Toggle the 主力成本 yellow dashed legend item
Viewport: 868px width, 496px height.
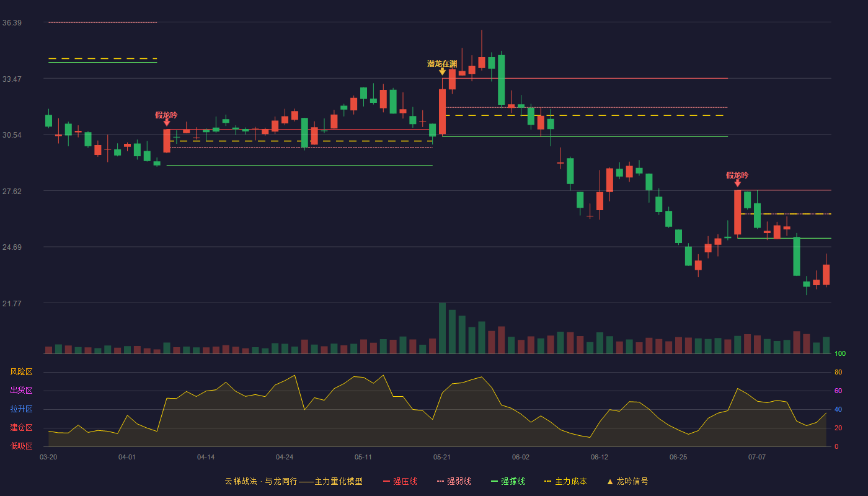point(565,481)
